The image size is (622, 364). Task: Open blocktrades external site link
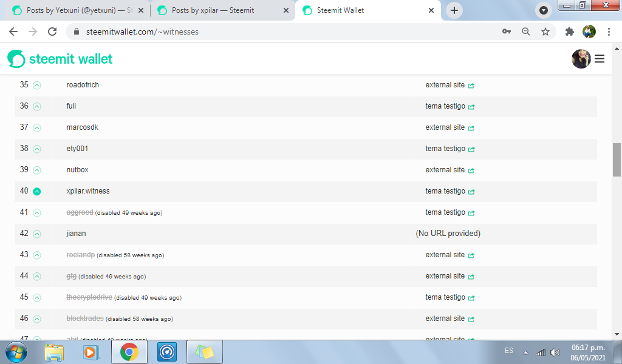[x=450, y=318]
